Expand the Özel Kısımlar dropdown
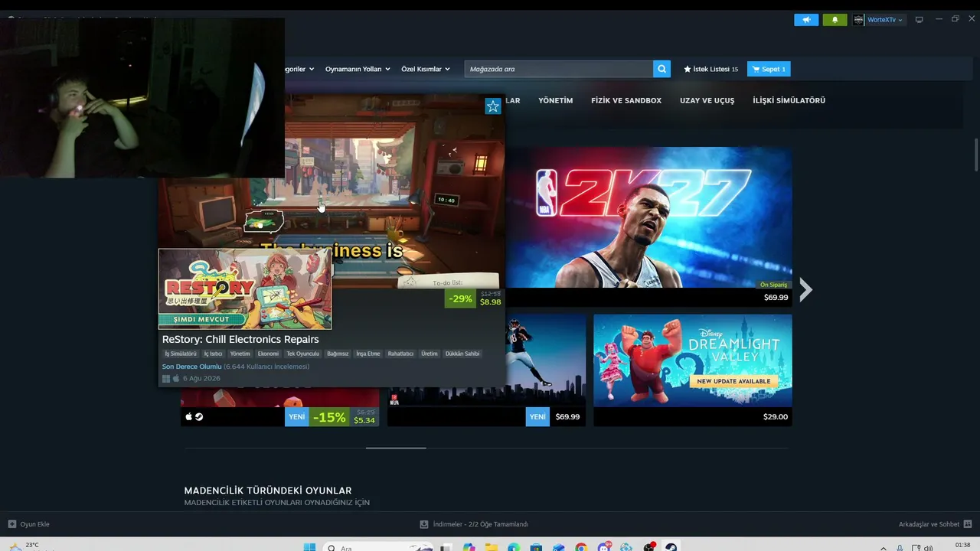Viewport: 980px width, 551px height. pyautogui.click(x=426, y=69)
